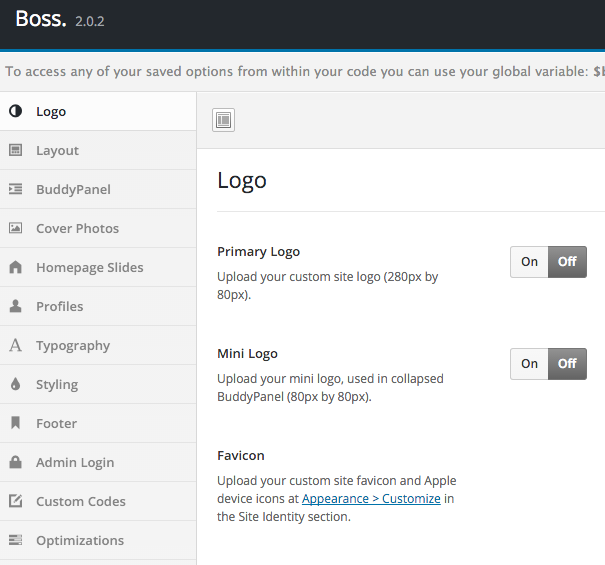Click the Custom Codes edit icon
The image size is (605, 565).
coord(15,501)
